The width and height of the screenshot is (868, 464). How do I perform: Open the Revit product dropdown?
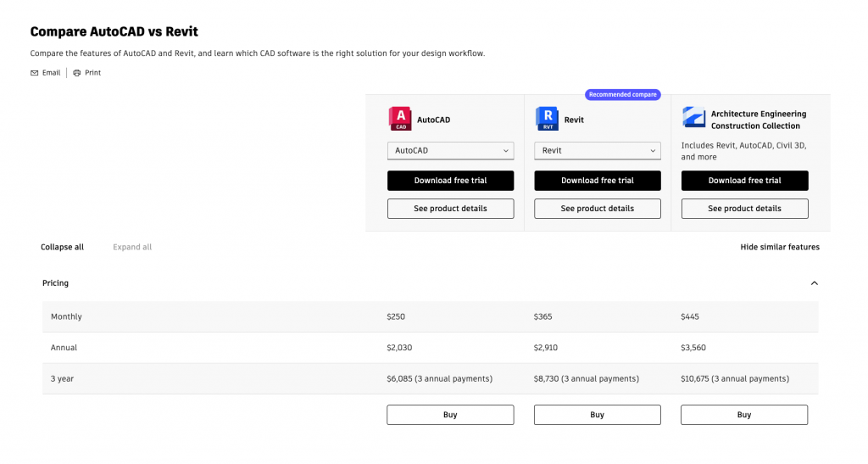pos(597,151)
